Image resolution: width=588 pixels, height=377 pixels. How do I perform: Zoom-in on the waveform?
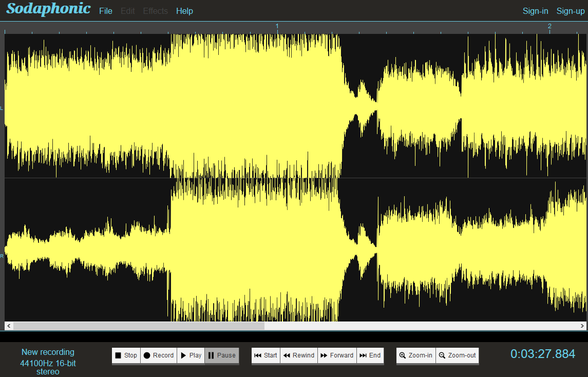415,355
